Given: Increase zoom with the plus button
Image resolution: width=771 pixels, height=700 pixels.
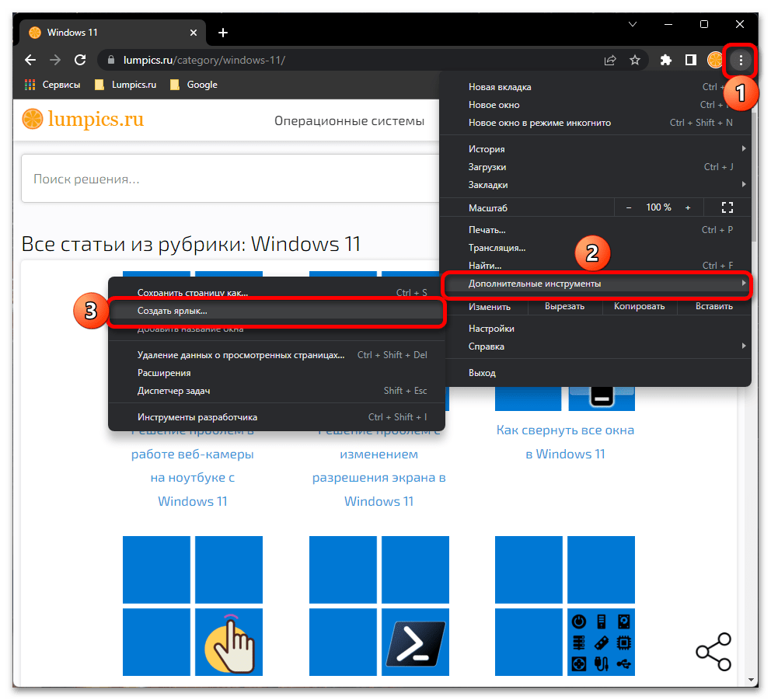Looking at the screenshot, I should tap(688, 208).
